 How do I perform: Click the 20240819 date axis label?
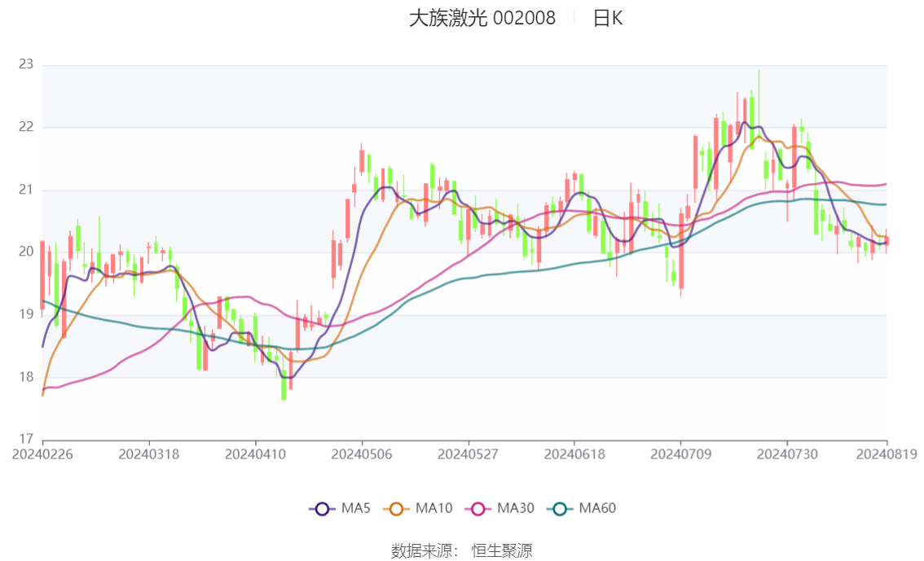click(x=887, y=454)
